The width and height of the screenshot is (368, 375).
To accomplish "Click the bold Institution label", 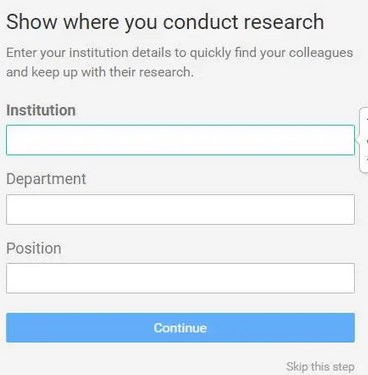I will 41,110.
